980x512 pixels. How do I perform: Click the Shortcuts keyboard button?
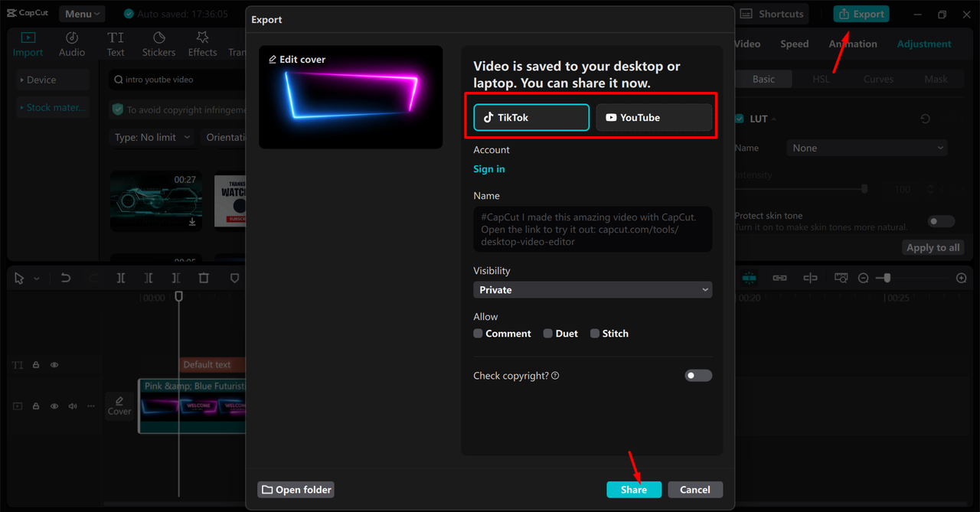(771, 14)
